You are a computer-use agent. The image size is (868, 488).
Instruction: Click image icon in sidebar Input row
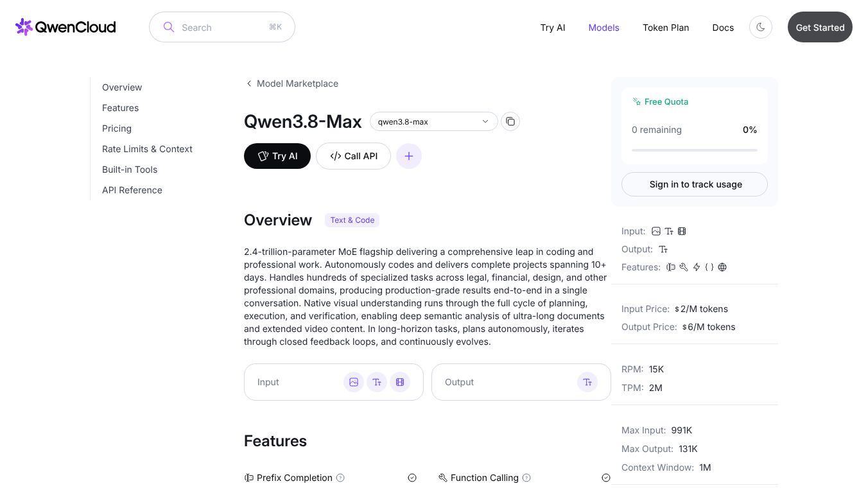tap(656, 231)
